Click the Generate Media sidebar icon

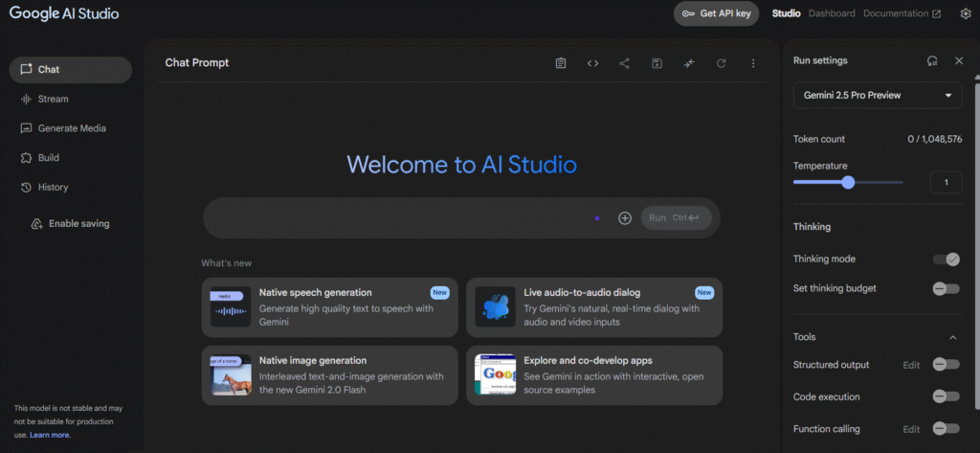26,128
